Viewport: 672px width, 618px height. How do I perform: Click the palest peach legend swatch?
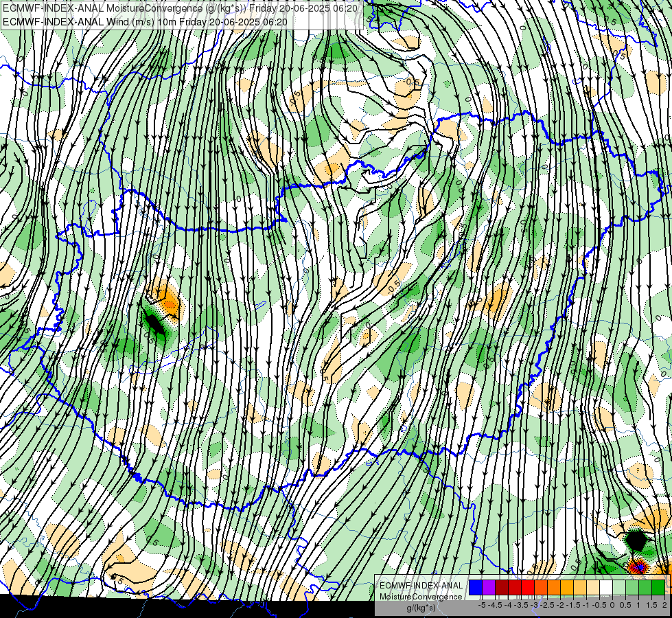[593, 587]
